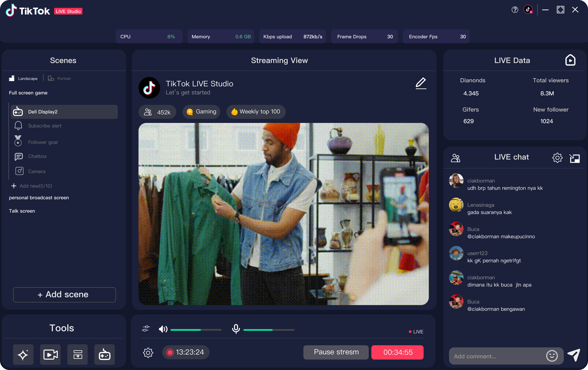Click the TikTok LIVE Studio channel avatar
The width and height of the screenshot is (588, 370).
pyautogui.click(x=149, y=88)
